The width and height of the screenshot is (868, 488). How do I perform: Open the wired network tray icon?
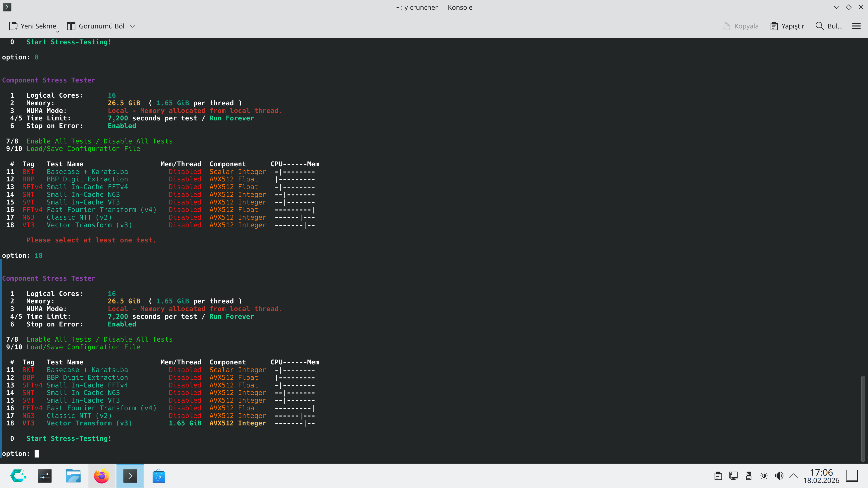[733, 476]
